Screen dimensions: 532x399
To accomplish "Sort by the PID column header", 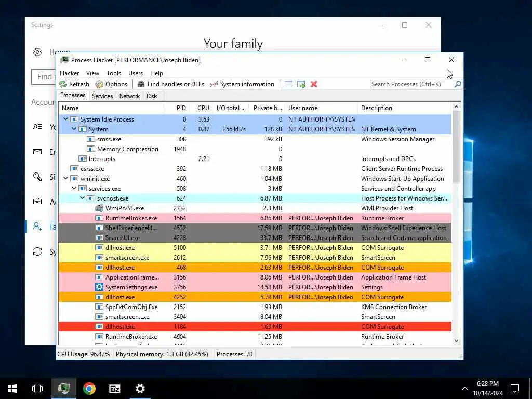I will point(176,108).
